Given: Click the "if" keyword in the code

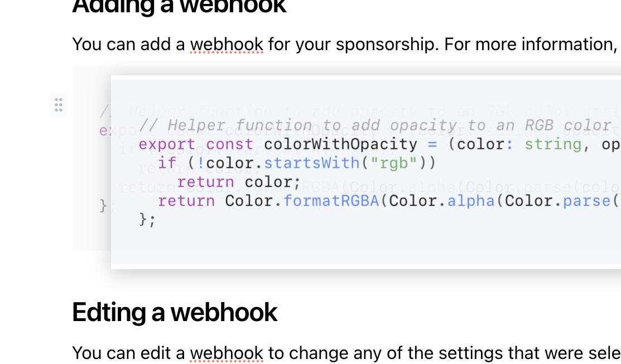Looking at the screenshot, I should [x=167, y=163].
